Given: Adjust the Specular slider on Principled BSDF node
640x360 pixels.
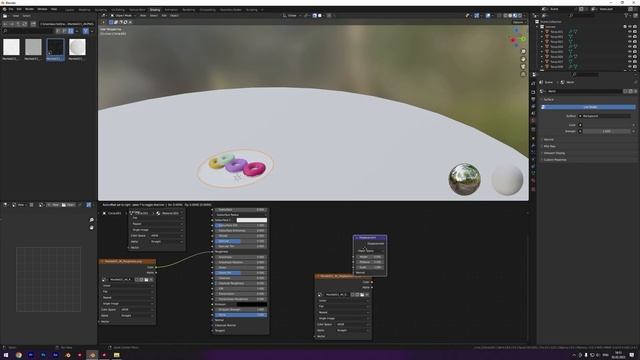Looking at the screenshot, I should point(241,241).
